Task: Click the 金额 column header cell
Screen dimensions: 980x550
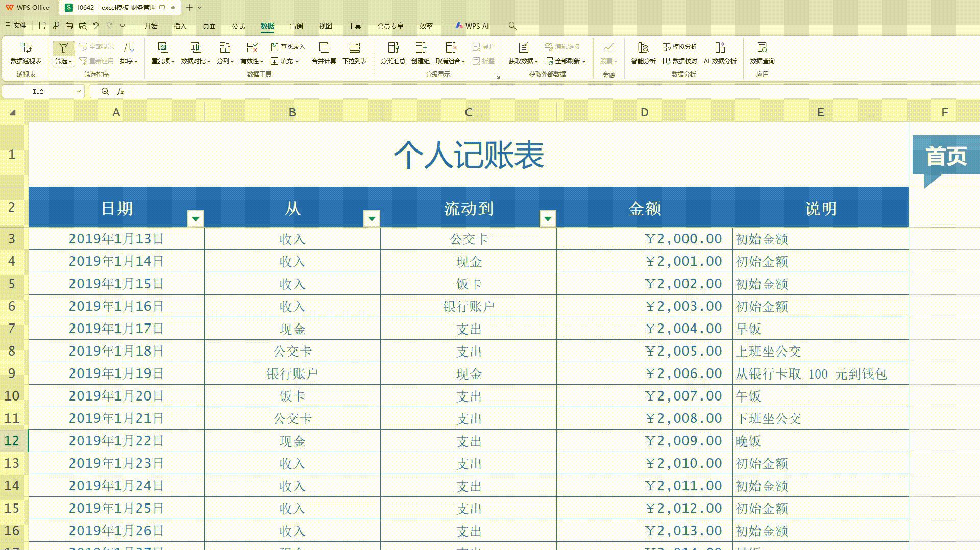Action: click(645, 208)
